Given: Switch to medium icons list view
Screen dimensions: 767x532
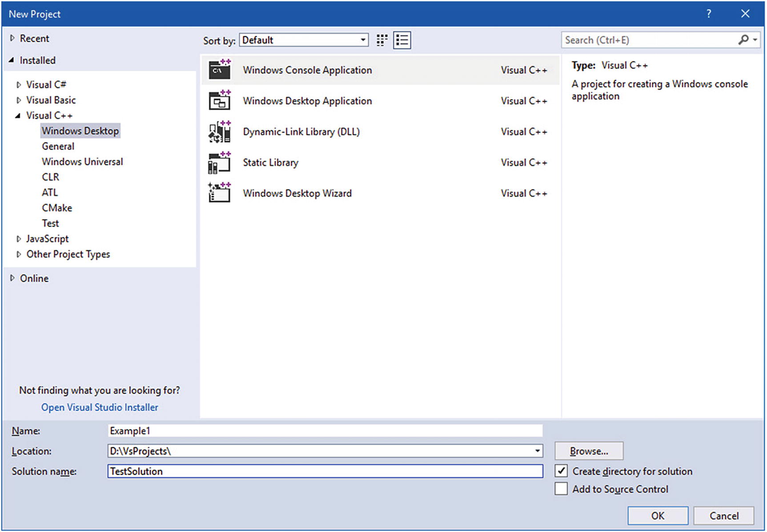Looking at the screenshot, I should [x=402, y=40].
